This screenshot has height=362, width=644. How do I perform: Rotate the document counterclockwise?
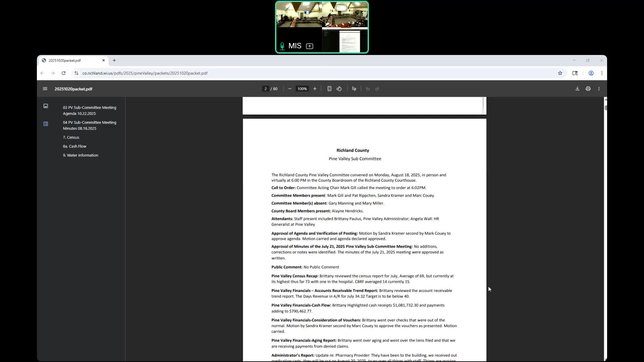tap(339, 89)
